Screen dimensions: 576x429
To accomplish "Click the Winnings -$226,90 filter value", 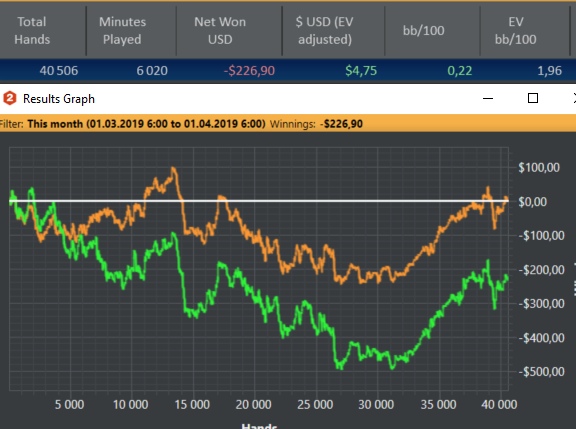I will 316,124.
